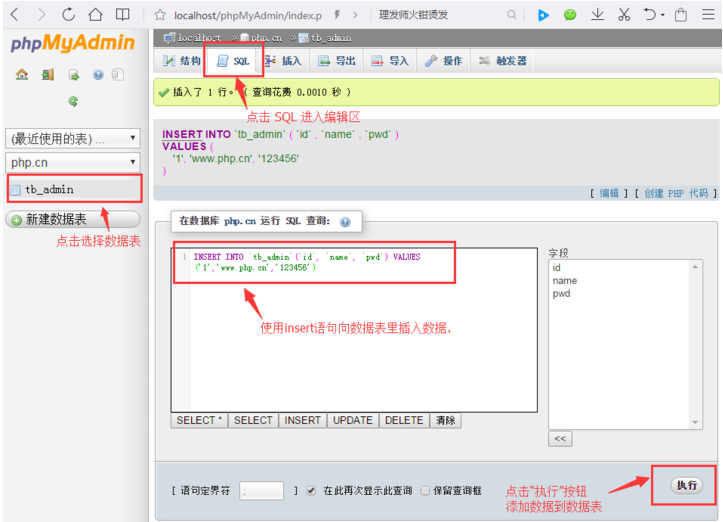Image resolution: width=723 pixels, height=522 pixels.
Task: Click the undo closed tab icon
Action: pyautogui.click(x=649, y=15)
